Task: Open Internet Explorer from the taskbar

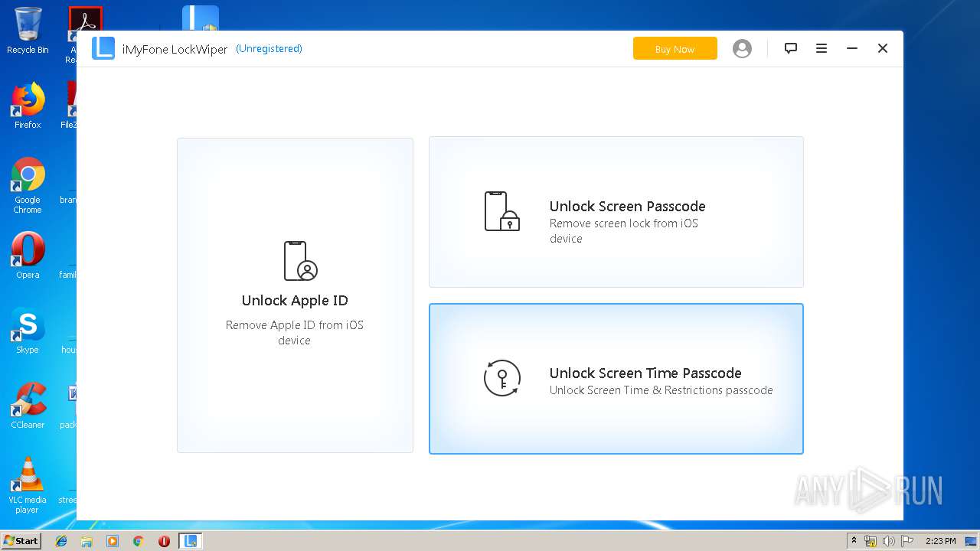Action: (x=61, y=541)
